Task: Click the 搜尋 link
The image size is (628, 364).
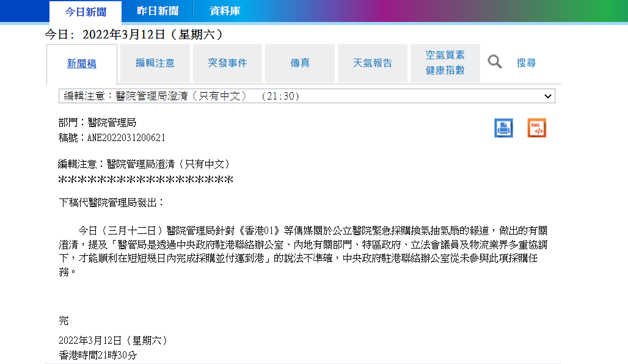Action: pyautogui.click(x=526, y=63)
